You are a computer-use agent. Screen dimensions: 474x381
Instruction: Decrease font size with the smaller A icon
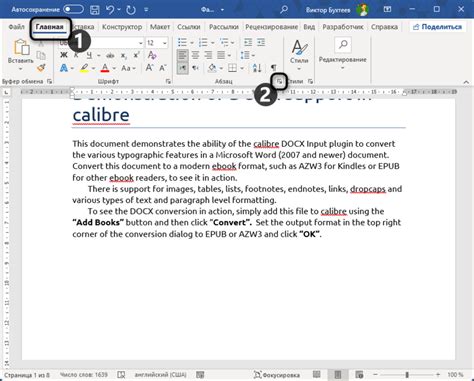click(163, 68)
